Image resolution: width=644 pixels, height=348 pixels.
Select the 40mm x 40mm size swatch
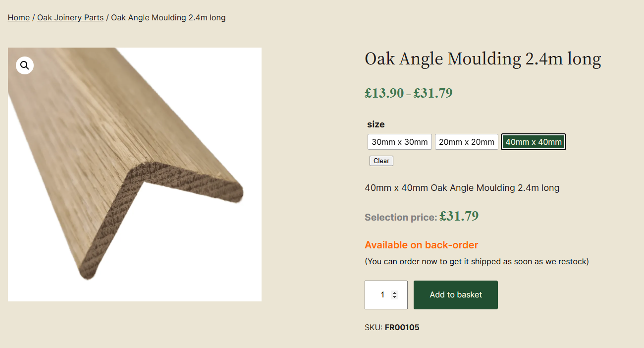click(x=533, y=142)
